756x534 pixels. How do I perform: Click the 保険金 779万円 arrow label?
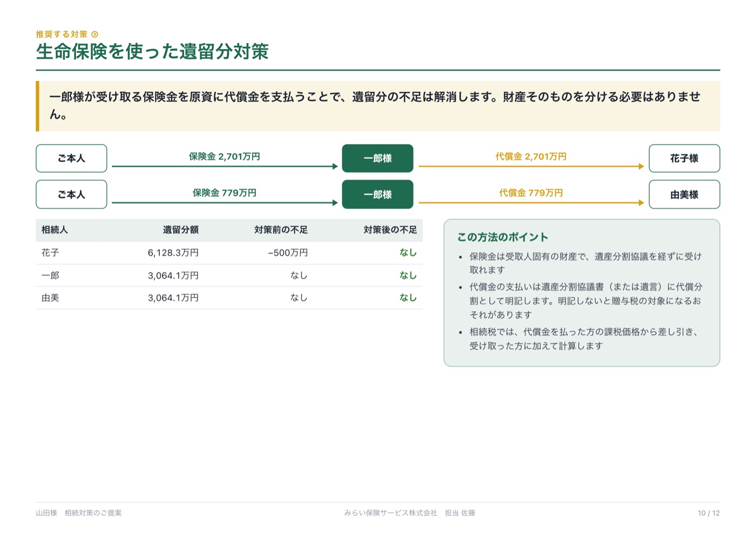coord(224,193)
